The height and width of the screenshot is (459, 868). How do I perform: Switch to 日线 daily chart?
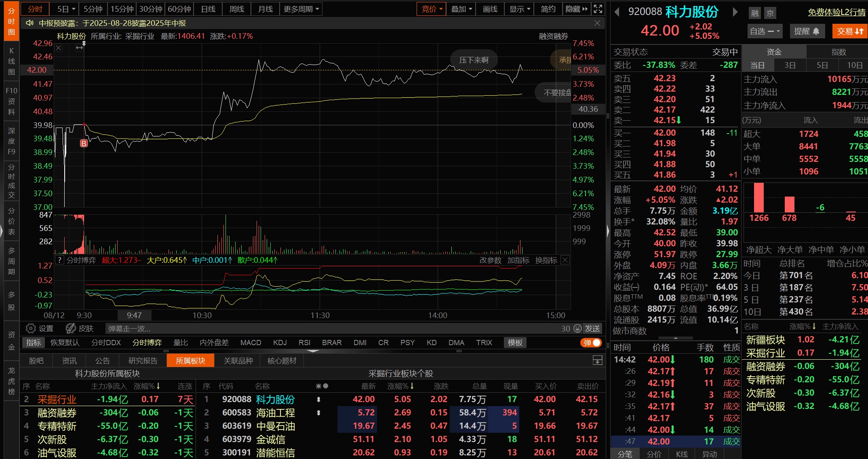click(x=208, y=9)
